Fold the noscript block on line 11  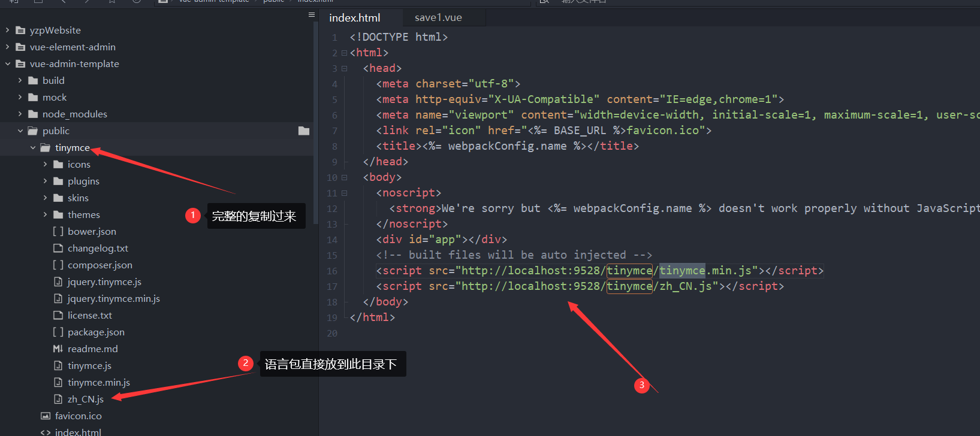(344, 193)
